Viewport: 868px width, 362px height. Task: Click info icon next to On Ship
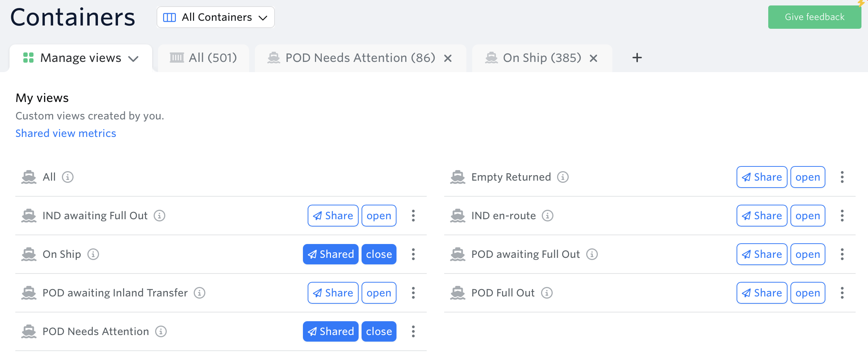tap(93, 254)
